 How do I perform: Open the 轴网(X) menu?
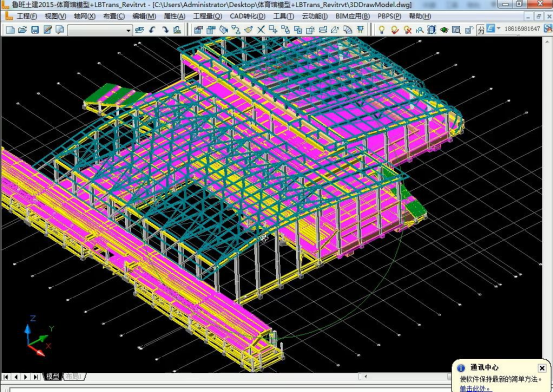[85, 16]
